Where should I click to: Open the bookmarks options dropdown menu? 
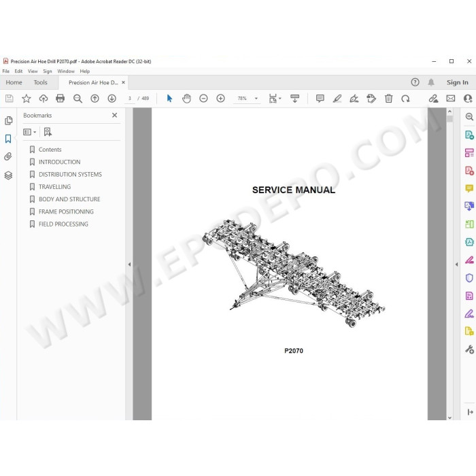tap(29, 132)
